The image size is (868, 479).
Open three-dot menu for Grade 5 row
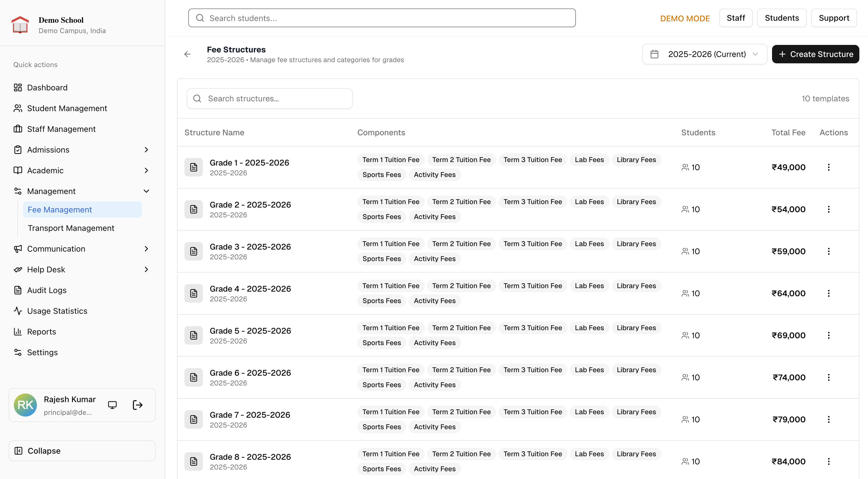tap(829, 335)
